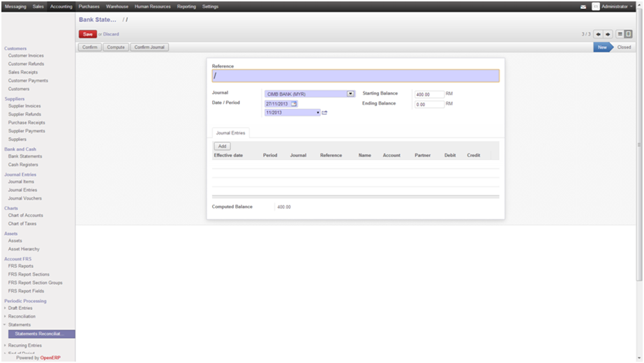Open FRS Report Section Groups
644x363 pixels.
click(x=36, y=283)
